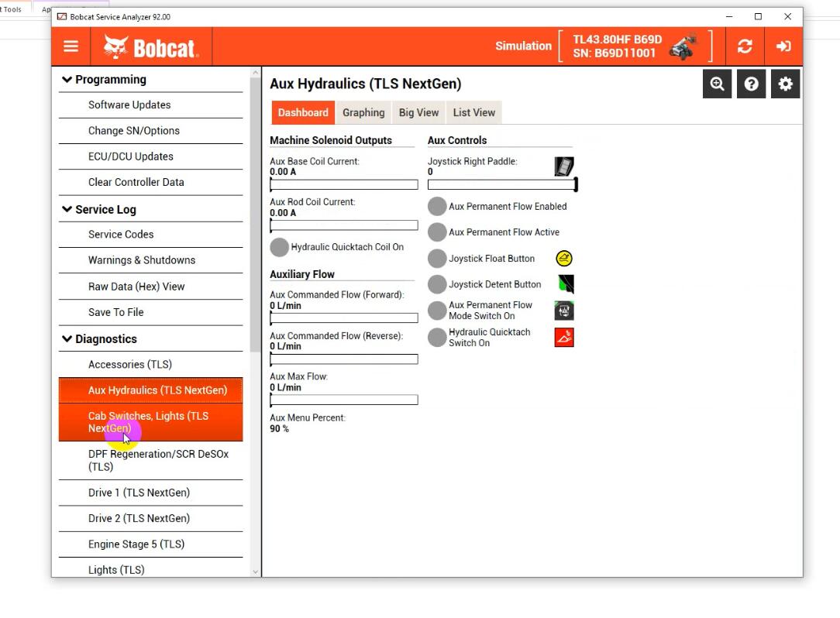Open Service Codes

[x=150, y=235]
